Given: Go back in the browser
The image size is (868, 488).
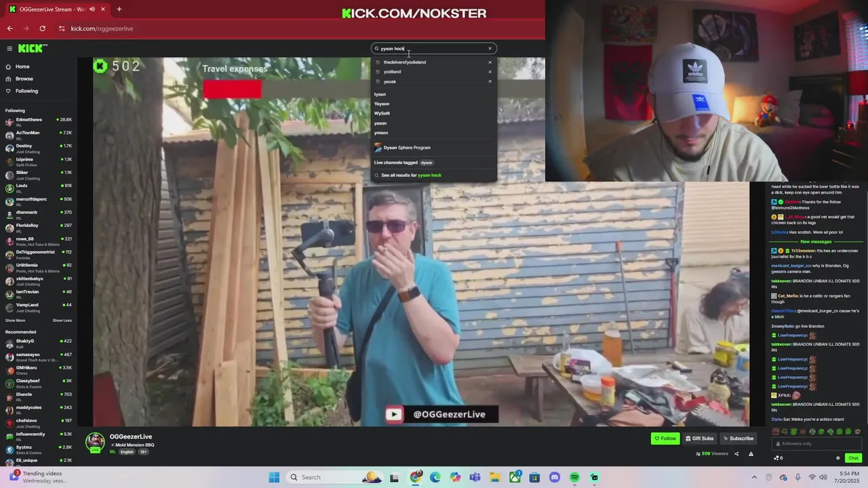Looking at the screenshot, I should click(9, 28).
